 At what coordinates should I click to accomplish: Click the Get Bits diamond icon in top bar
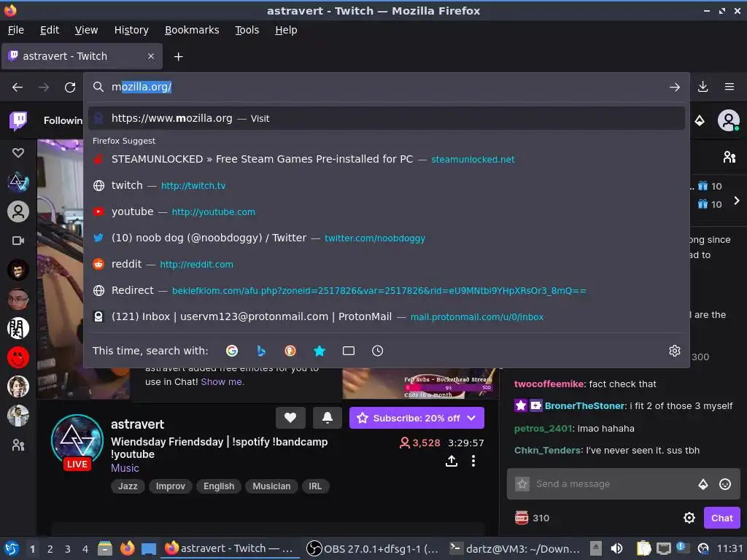(700, 120)
